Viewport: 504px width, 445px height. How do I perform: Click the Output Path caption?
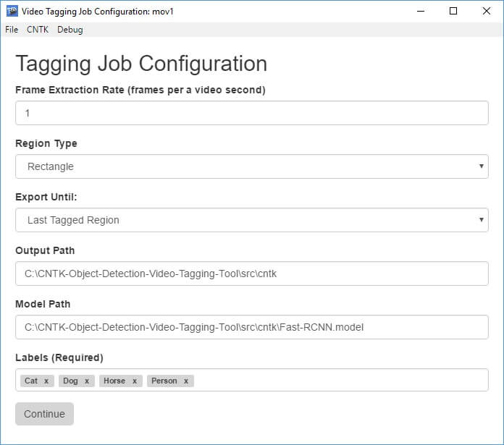click(45, 250)
